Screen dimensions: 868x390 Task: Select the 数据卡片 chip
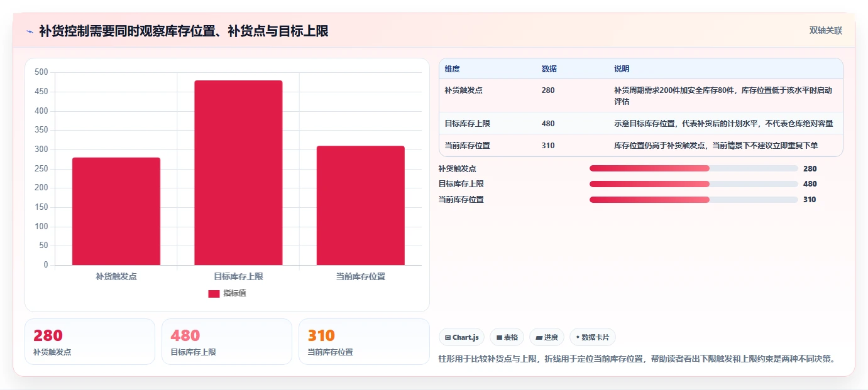pos(593,337)
